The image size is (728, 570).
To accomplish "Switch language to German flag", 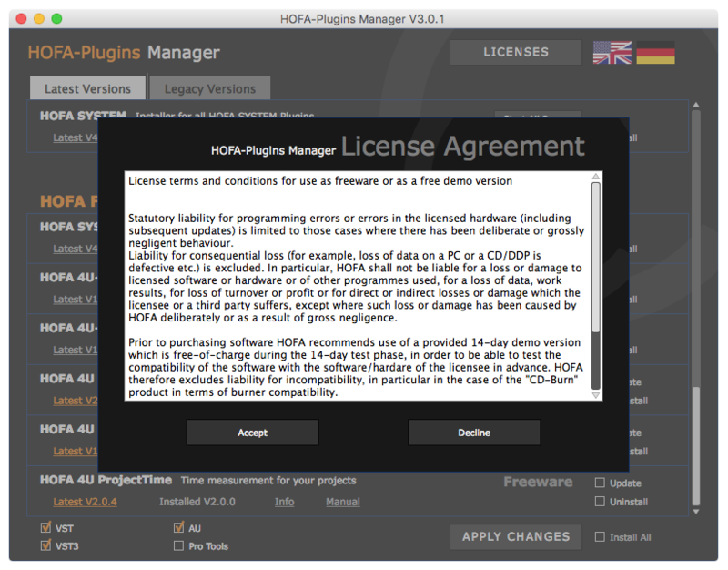I will [655, 53].
